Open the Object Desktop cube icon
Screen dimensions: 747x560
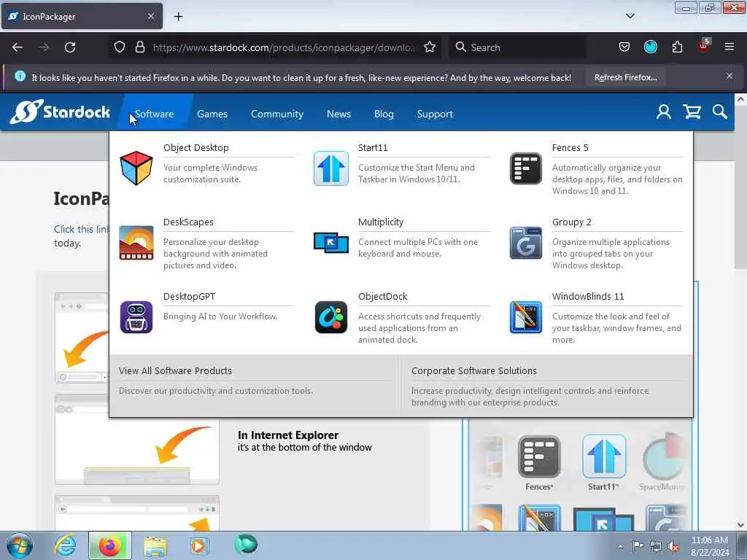[x=136, y=168]
